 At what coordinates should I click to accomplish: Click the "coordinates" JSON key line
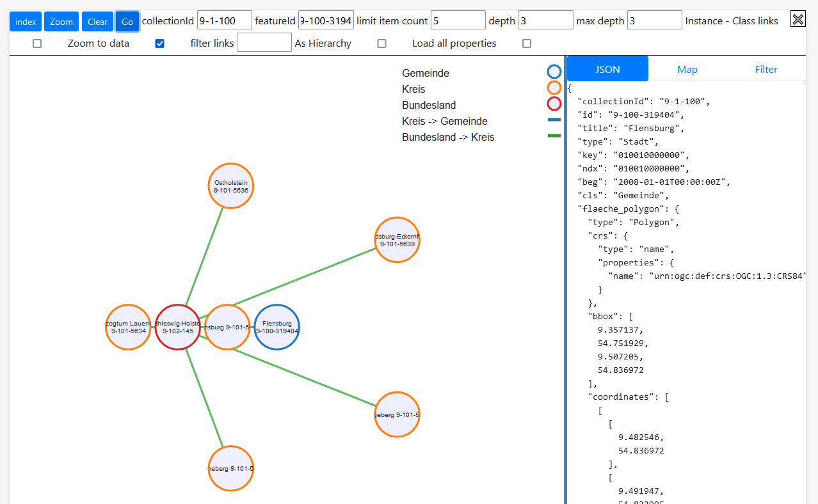coord(629,397)
